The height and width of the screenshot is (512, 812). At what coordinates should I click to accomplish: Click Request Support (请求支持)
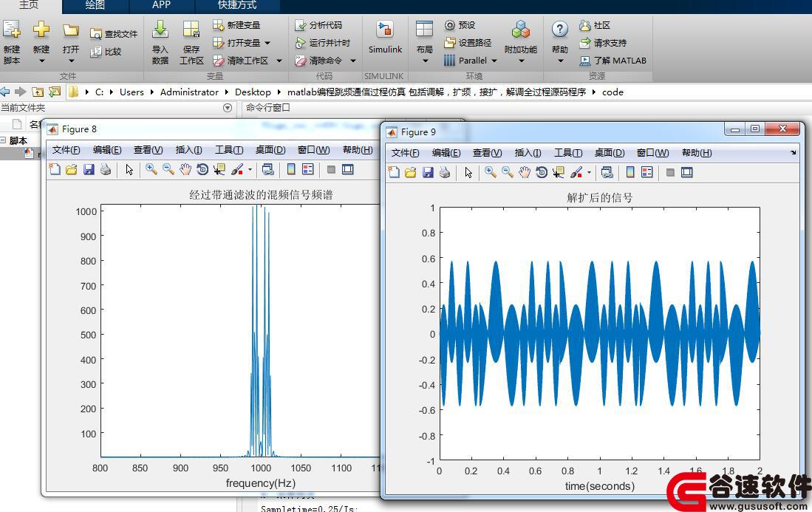[603, 42]
